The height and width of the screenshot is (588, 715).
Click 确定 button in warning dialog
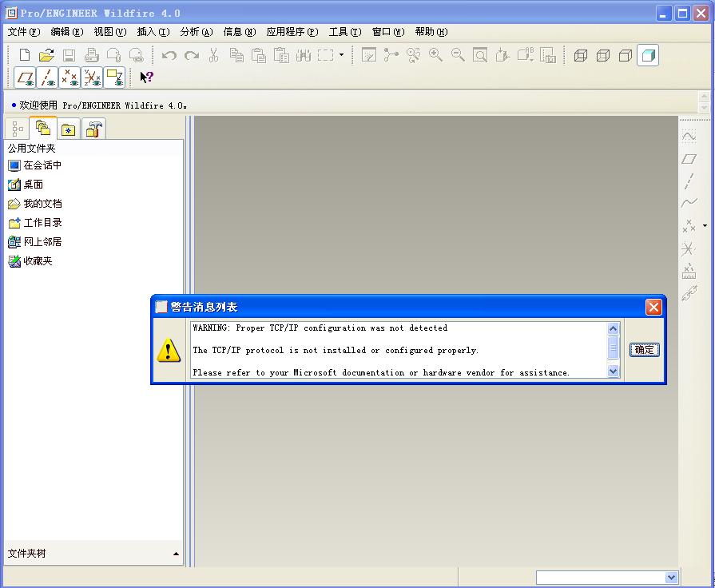pos(645,350)
